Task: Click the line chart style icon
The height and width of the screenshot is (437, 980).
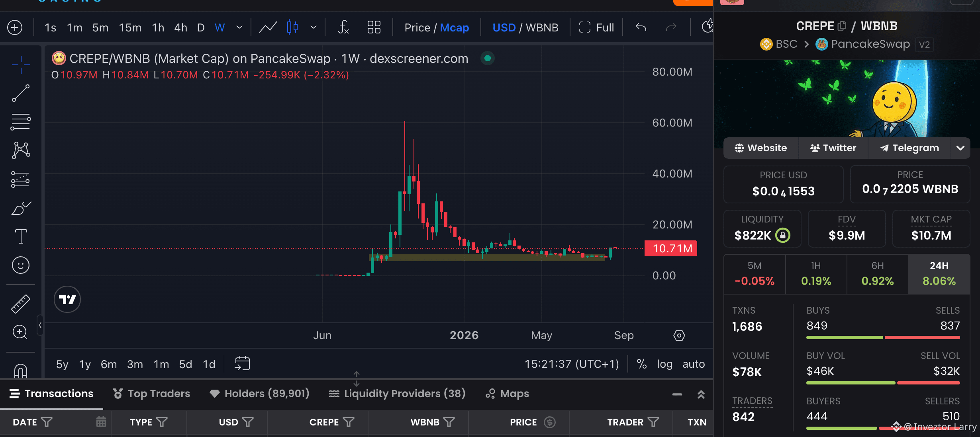Action: coord(268,27)
